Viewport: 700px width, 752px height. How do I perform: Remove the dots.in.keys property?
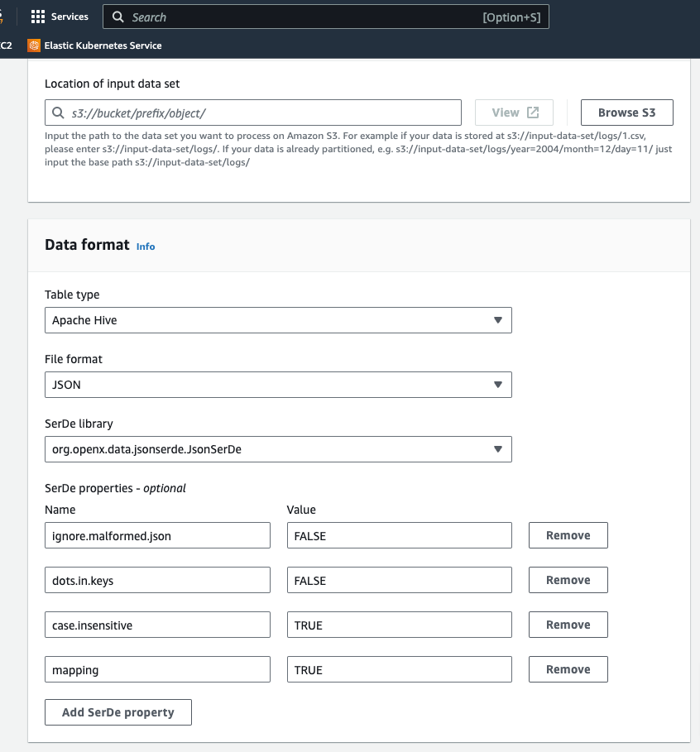[568, 580]
